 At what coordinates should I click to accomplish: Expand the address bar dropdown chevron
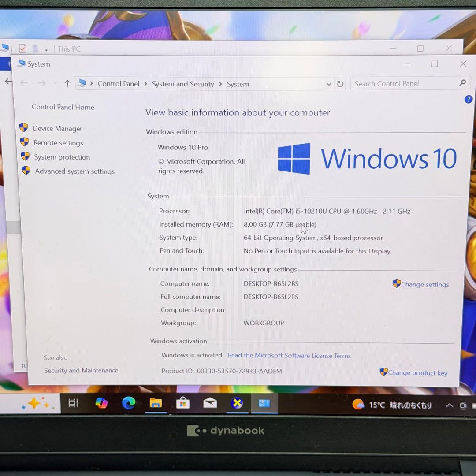[329, 84]
